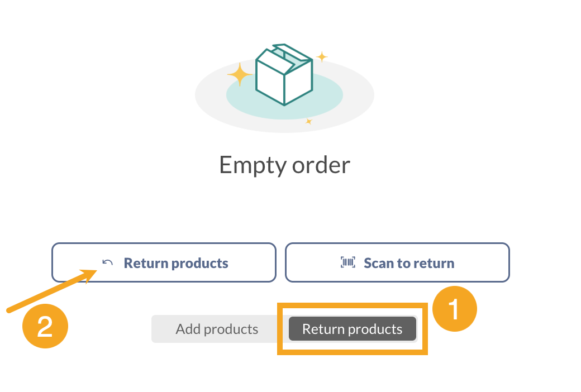Click the sparkle next to the box graphic
This screenshot has height=392, width=581.
239,74
